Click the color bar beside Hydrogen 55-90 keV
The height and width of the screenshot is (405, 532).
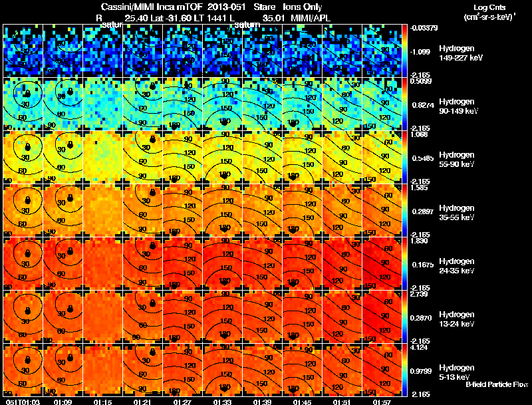(404, 158)
